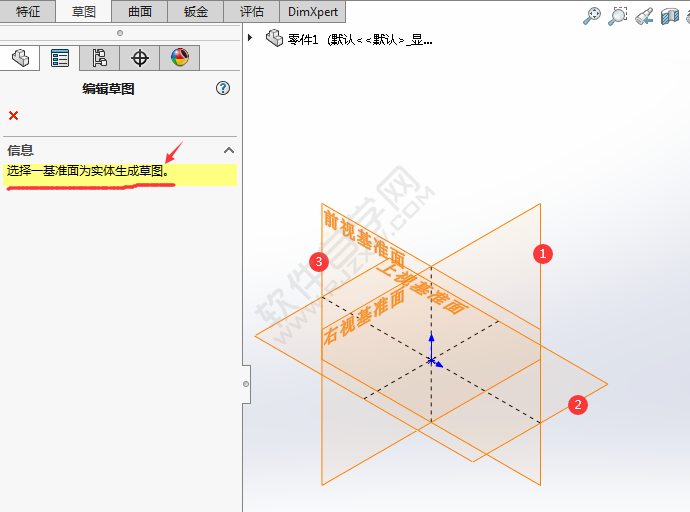690x512 pixels.
Task: Open the 曲面 tab
Action: point(140,11)
